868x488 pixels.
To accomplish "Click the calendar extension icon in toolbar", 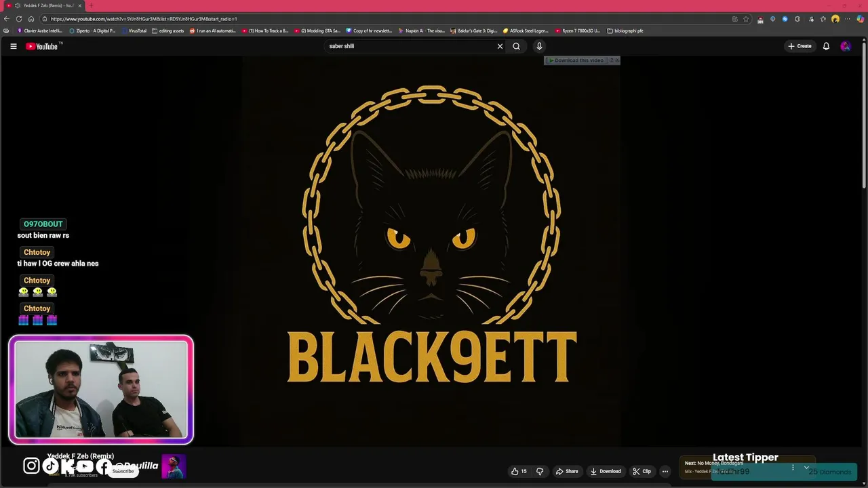I will coord(759,20).
